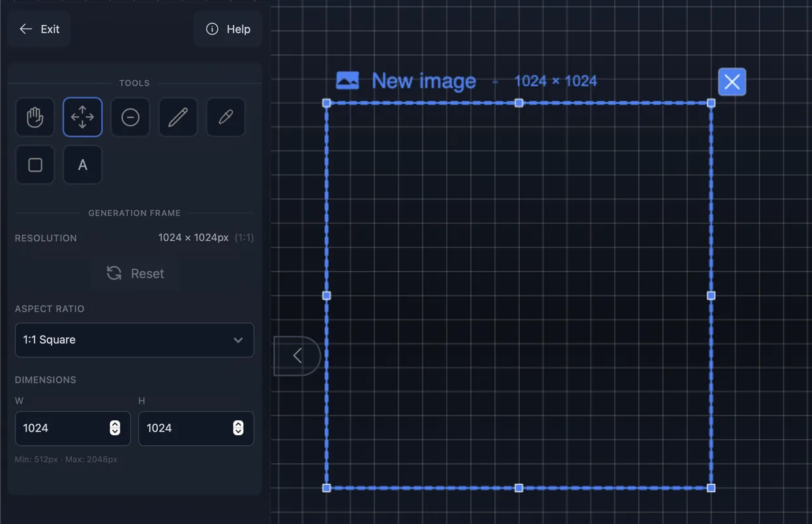Select the Rectangle shape tool

point(35,164)
